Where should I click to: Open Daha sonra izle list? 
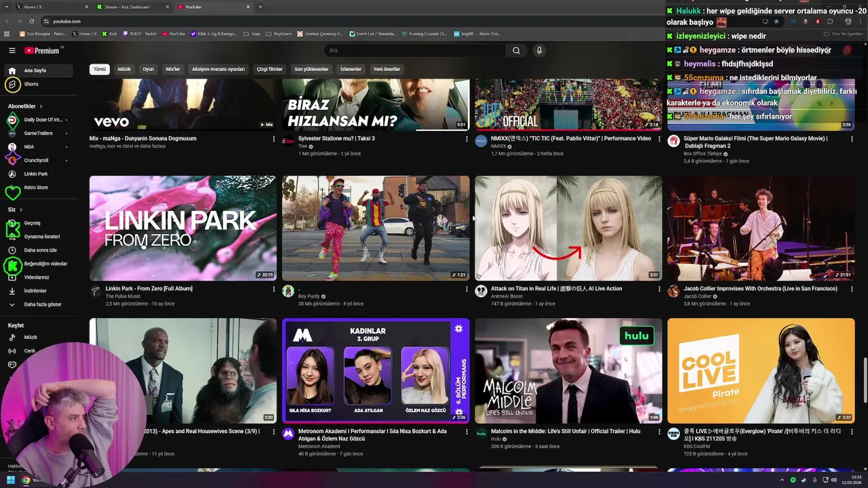[39, 250]
